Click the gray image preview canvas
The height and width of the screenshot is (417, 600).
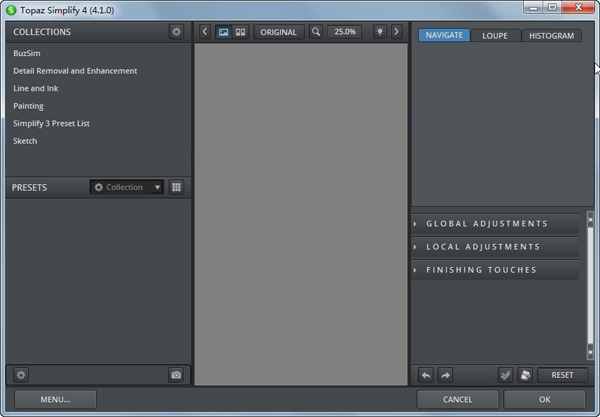coord(301,214)
